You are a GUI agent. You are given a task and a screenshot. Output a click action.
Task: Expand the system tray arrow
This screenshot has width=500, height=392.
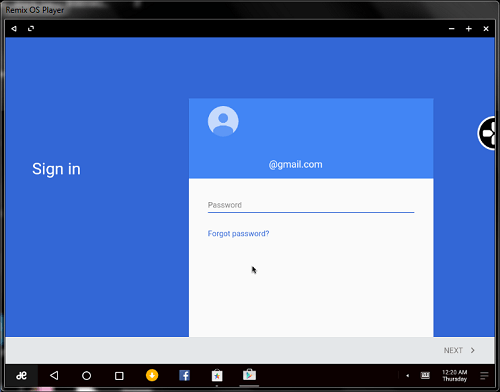(407, 376)
